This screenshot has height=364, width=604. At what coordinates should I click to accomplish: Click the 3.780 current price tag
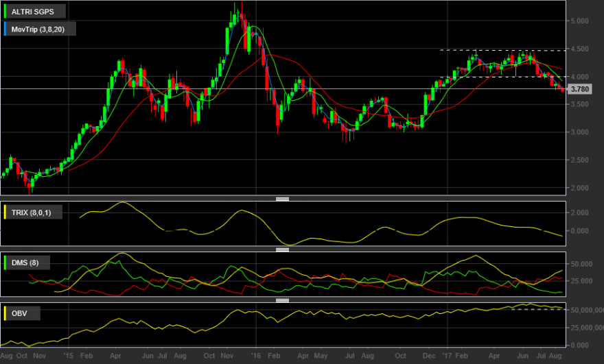pos(579,89)
